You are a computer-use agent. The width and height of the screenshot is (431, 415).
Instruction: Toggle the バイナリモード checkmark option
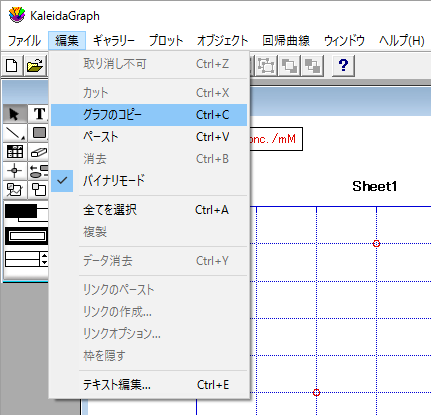coord(149,181)
